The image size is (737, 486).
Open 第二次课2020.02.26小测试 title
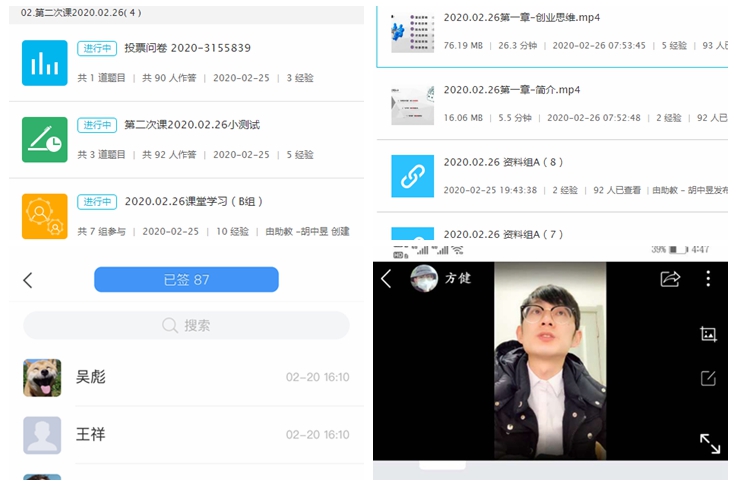(192, 125)
